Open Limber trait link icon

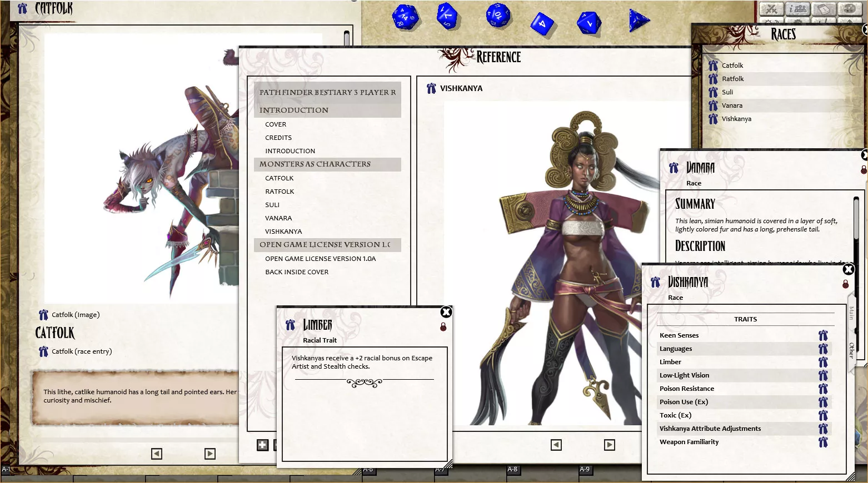823,362
